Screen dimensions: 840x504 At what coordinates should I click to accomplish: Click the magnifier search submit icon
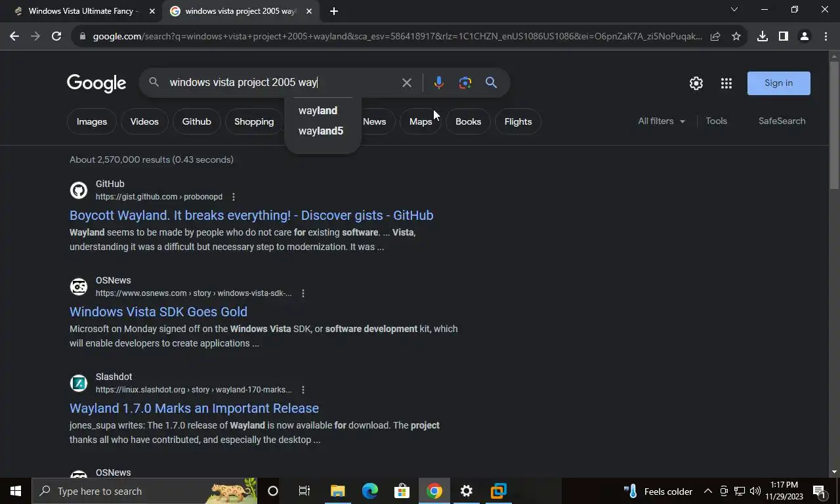[491, 83]
